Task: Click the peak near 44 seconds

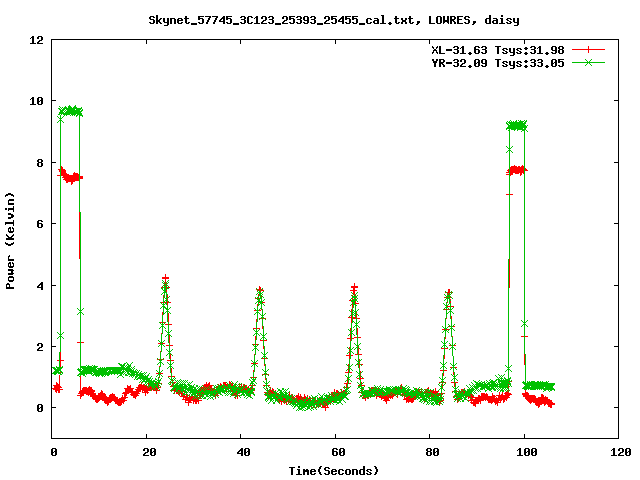Action: pyautogui.click(x=260, y=292)
